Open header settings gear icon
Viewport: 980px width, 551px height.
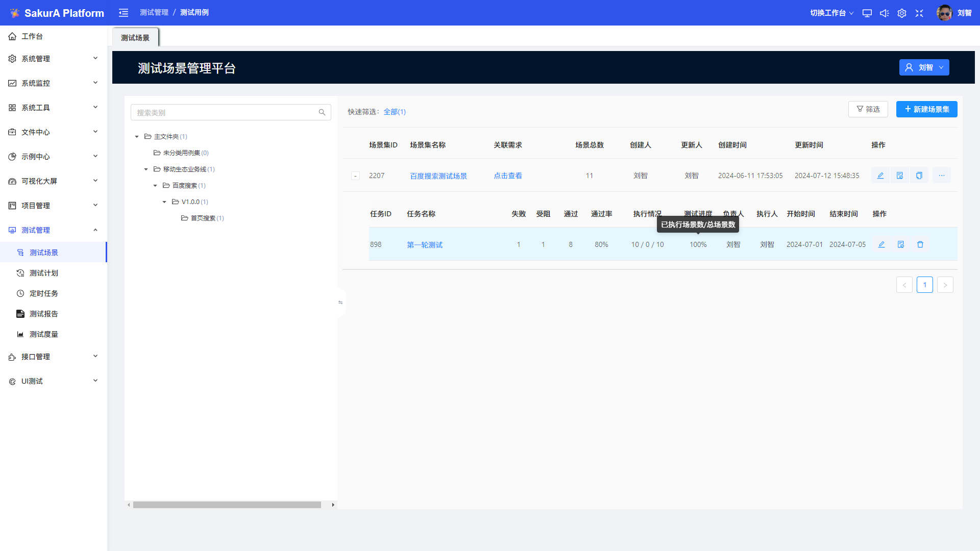902,13
